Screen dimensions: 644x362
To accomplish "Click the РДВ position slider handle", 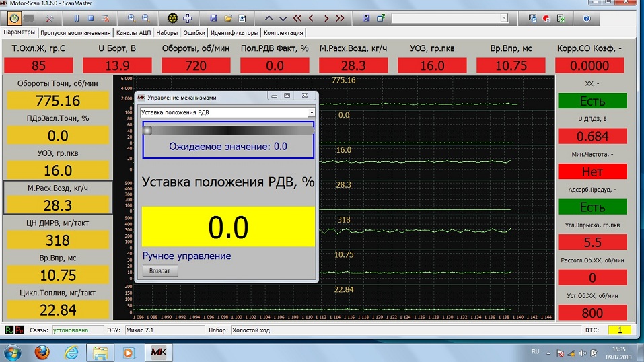I will pyautogui.click(x=147, y=131).
